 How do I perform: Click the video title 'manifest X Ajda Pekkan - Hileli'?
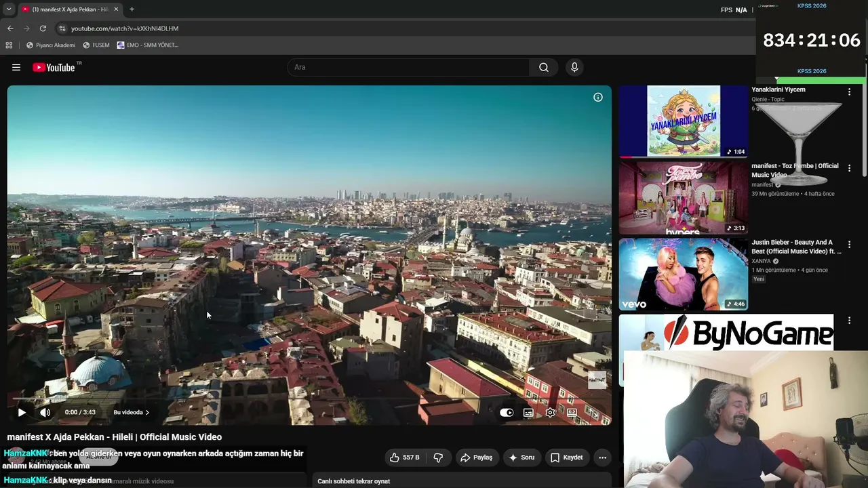(x=115, y=437)
